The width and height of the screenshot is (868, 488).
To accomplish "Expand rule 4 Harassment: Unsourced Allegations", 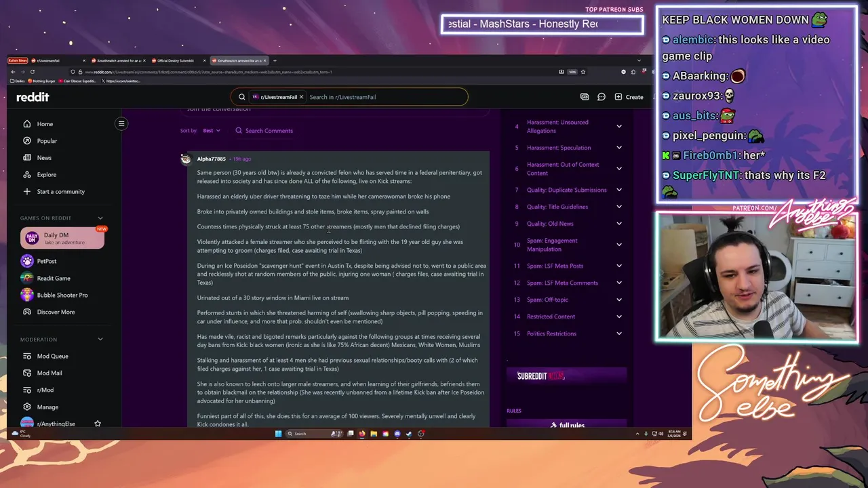I will (619, 126).
